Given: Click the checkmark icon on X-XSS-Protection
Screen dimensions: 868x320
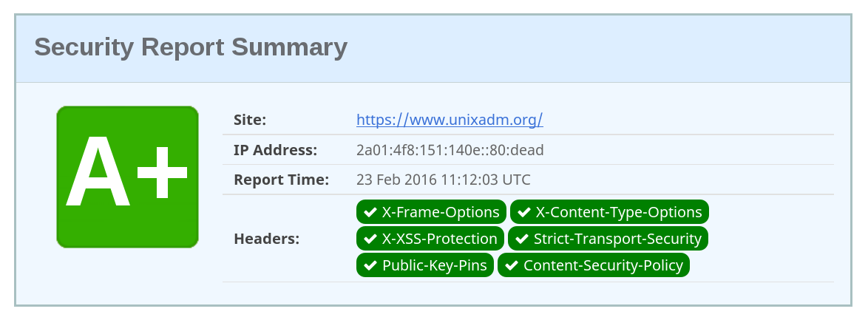Looking at the screenshot, I should click(370, 239).
